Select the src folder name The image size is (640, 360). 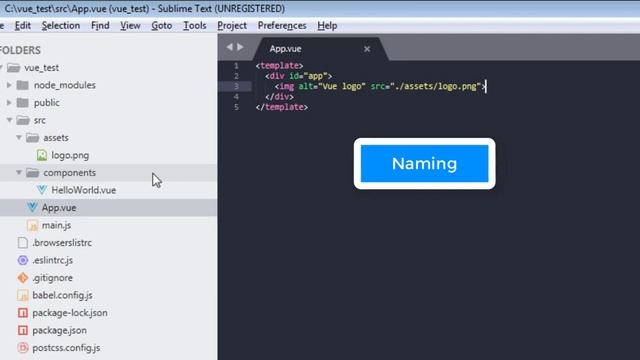40,120
